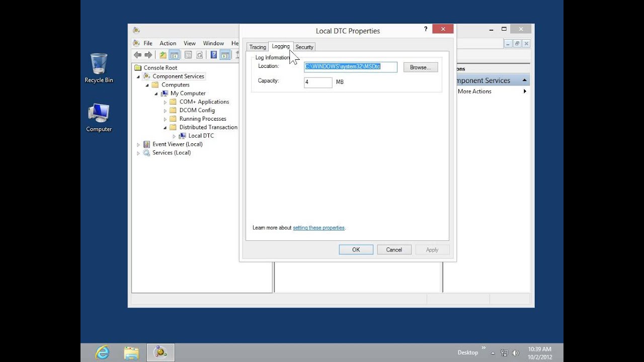644x362 pixels.
Task: Click the Refresh icon in the console toolbar
Action: click(x=200, y=55)
